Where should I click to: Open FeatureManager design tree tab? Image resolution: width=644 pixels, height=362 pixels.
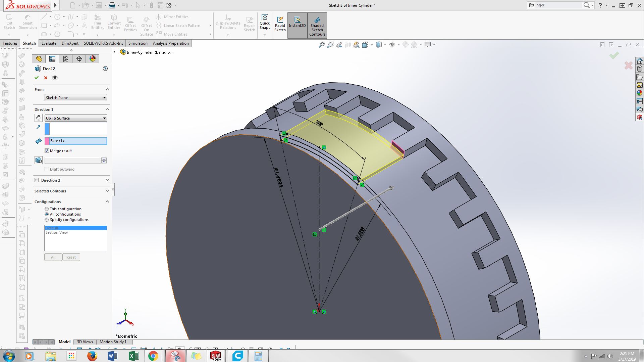click(x=39, y=59)
